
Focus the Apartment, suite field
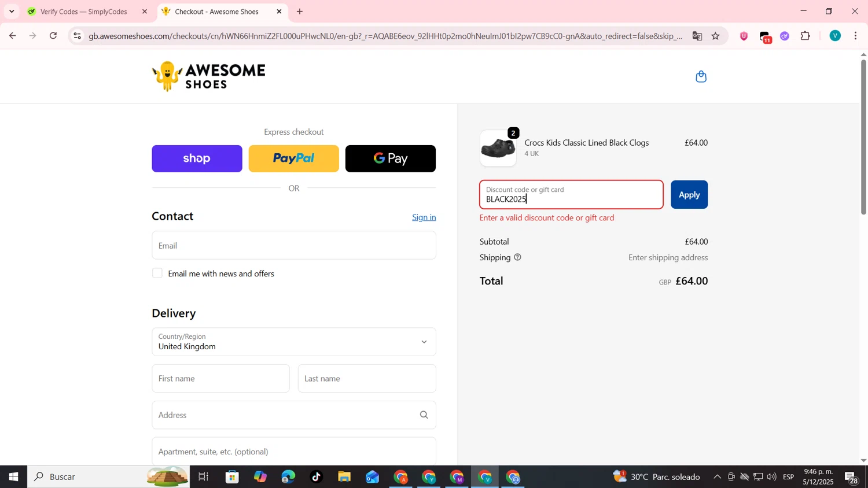(x=294, y=452)
